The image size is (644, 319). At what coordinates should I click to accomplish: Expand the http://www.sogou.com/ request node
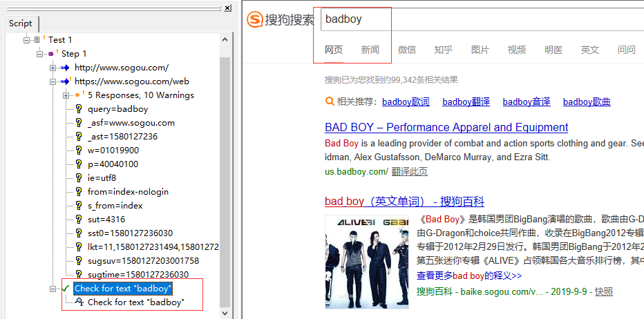click(x=53, y=68)
